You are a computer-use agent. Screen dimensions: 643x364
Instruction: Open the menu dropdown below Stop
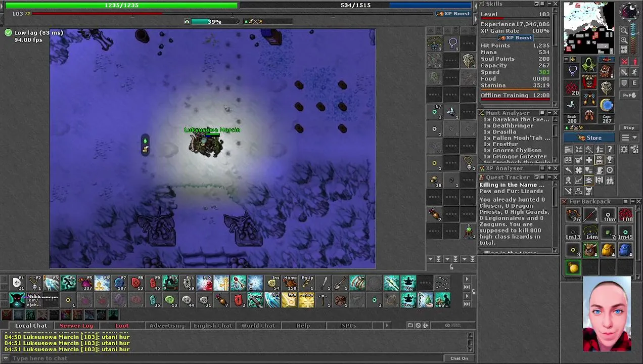(629, 138)
